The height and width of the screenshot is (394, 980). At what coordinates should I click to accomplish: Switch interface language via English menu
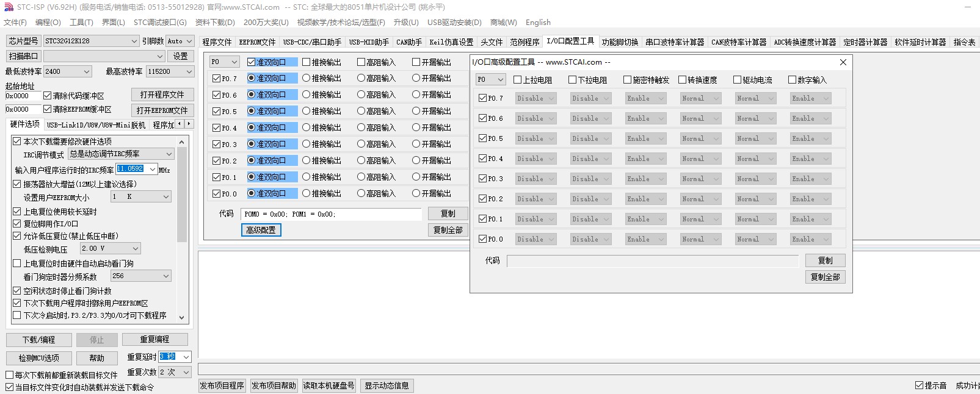538,23
